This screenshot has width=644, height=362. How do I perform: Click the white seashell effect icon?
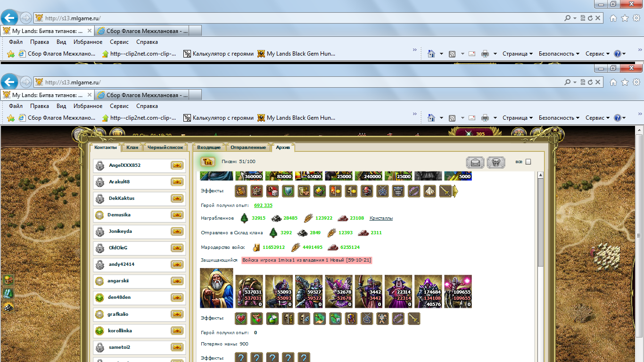click(x=429, y=191)
